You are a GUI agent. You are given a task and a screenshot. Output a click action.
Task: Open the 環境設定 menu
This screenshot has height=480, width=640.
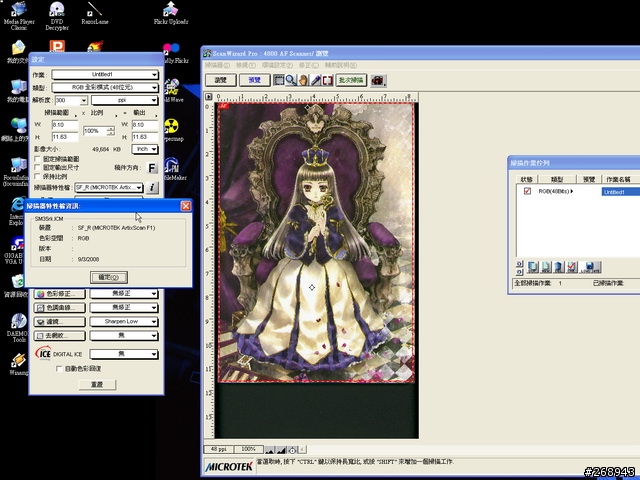277,65
